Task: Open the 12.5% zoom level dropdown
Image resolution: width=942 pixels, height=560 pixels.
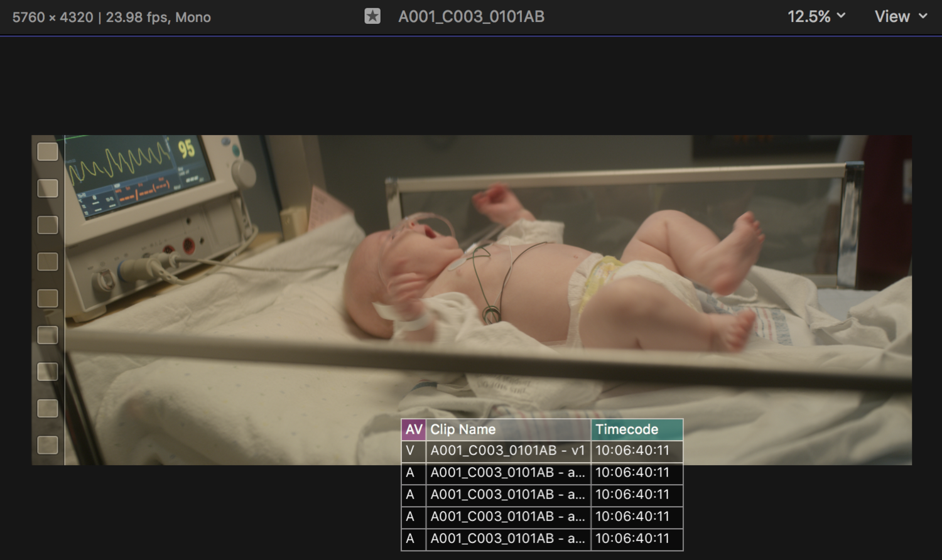Action: tap(816, 16)
